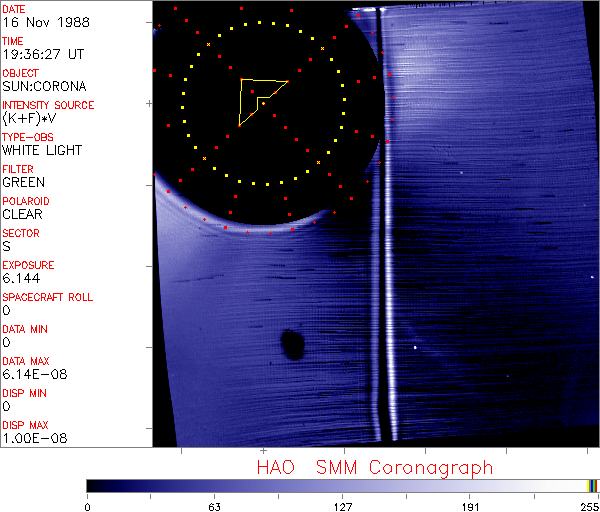Click the "63" color bar tick label
Screen dimensions: 600x512
click(x=214, y=506)
